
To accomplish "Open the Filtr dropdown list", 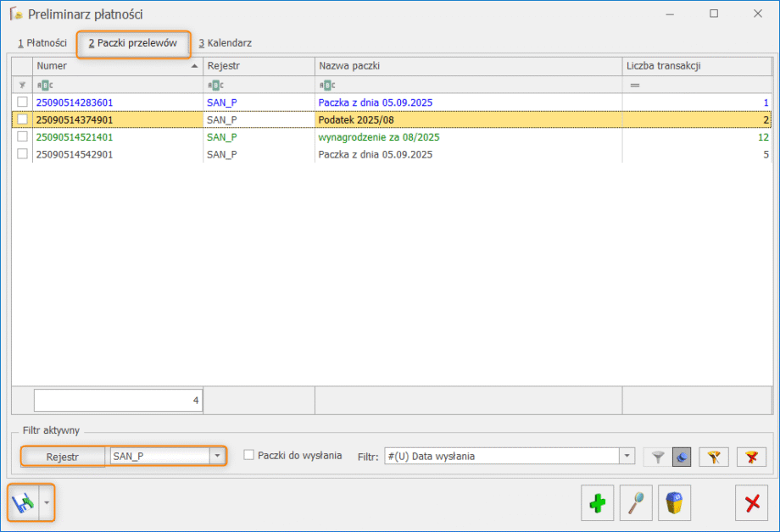I will [627, 457].
